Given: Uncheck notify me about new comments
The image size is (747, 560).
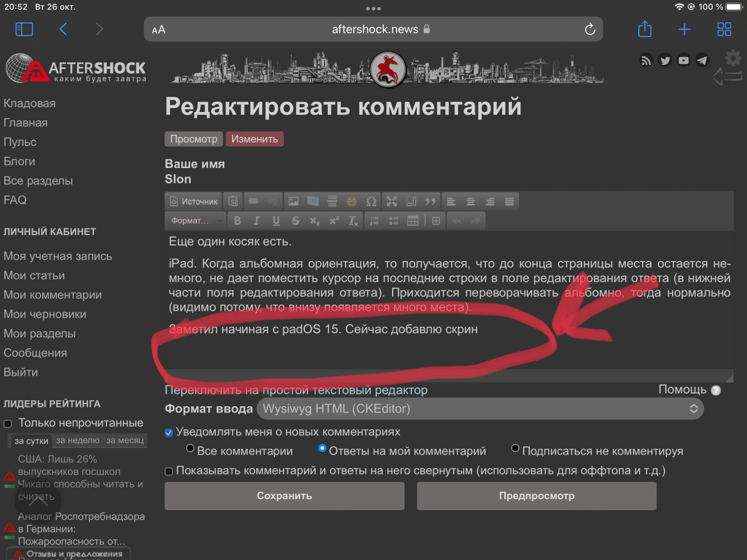Looking at the screenshot, I should 169,433.
